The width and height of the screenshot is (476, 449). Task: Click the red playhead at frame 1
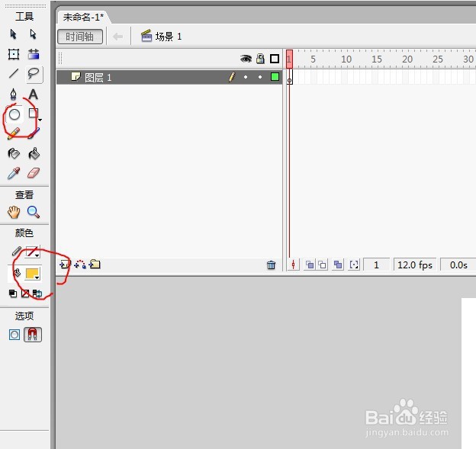289,59
